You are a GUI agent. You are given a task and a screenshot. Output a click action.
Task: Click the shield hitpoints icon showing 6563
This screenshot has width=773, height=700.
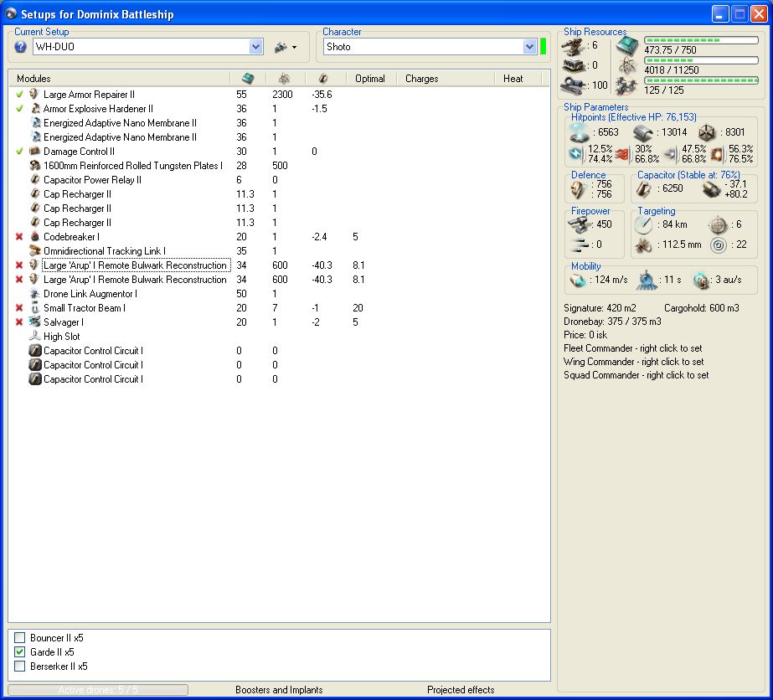pyautogui.click(x=579, y=132)
